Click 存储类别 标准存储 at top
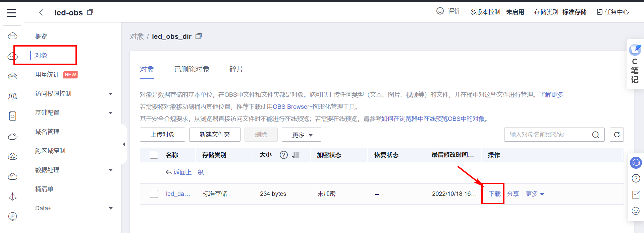 coord(560,12)
